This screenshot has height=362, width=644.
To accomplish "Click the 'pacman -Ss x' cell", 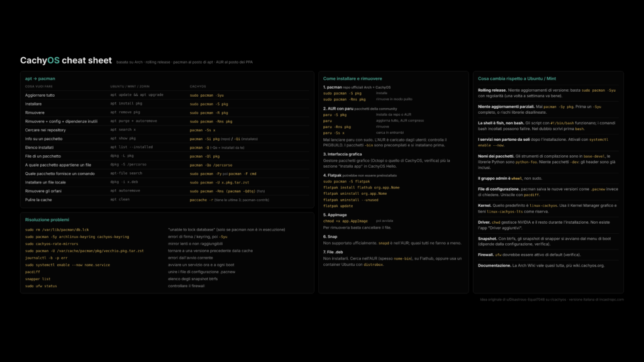I will 203,130.
